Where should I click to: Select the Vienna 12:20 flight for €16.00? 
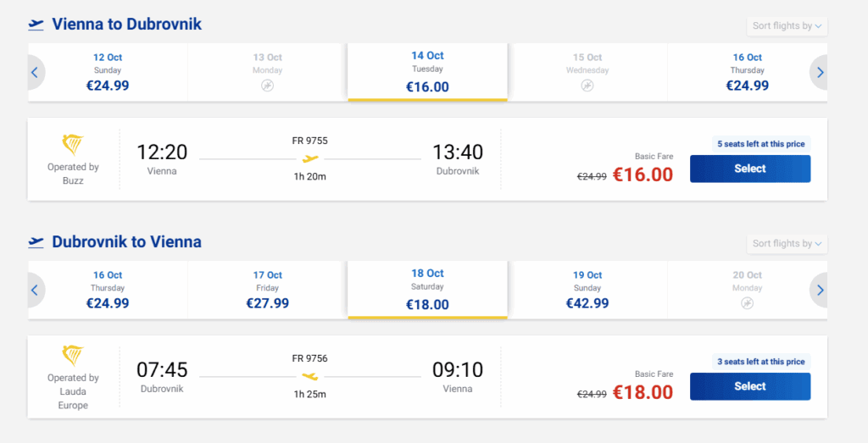(x=749, y=169)
